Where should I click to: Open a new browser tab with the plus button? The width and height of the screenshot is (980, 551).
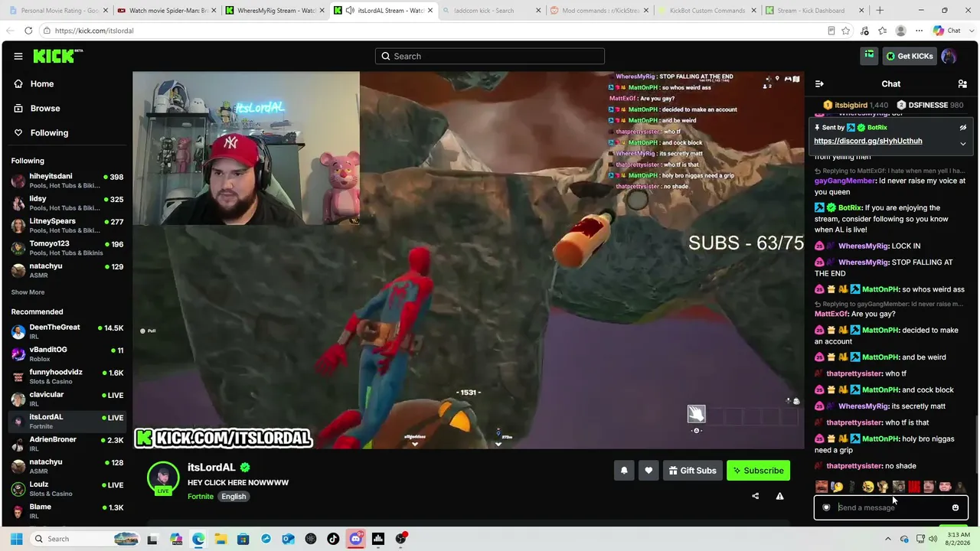(880, 11)
